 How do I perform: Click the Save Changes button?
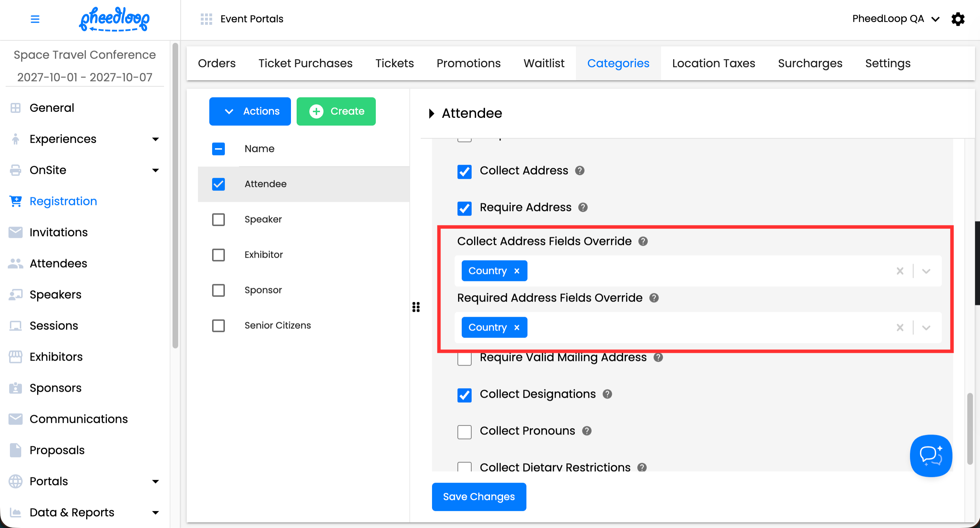479,497
